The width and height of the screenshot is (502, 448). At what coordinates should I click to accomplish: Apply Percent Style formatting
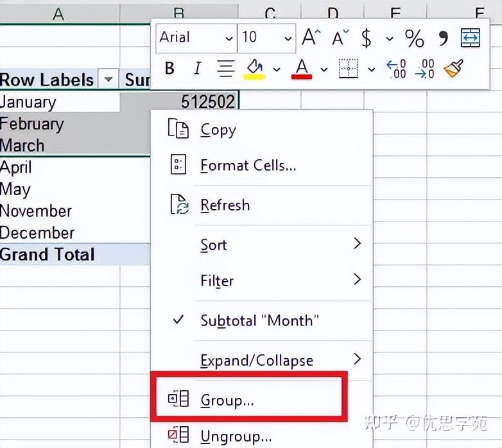[x=414, y=38]
